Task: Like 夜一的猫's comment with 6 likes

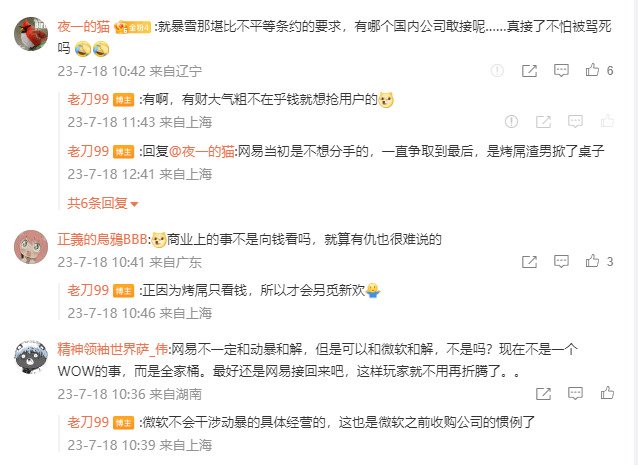Action: [592, 70]
